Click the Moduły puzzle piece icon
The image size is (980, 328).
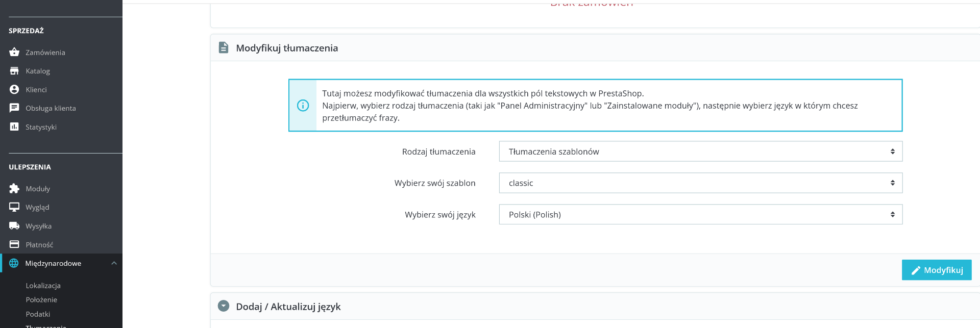coord(14,189)
